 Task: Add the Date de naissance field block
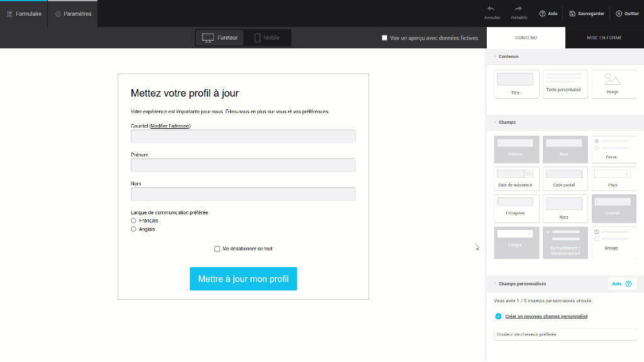click(x=515, y=178)
